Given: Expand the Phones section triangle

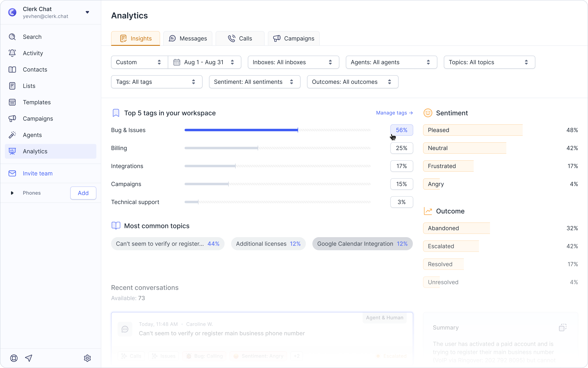Looking at the screenshot, I should coord(12,193).
